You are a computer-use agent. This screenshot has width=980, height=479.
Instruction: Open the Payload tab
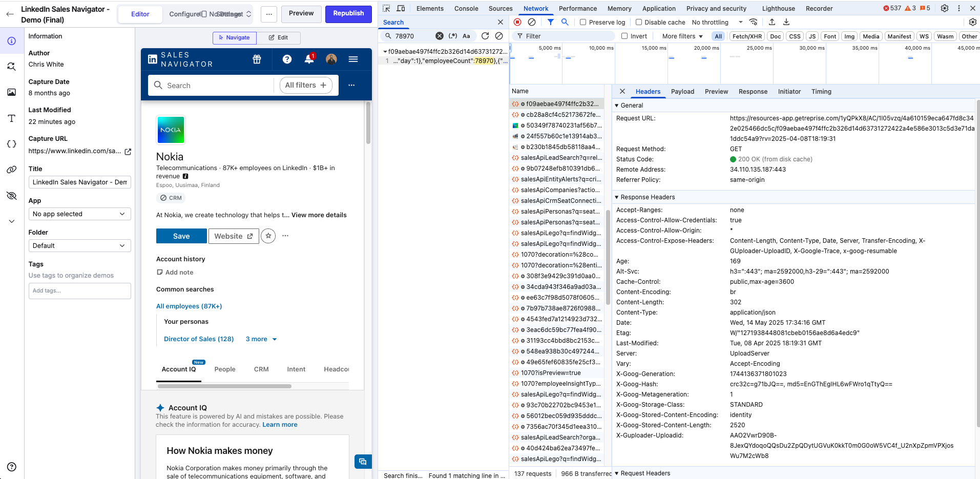tap(682, 92)
